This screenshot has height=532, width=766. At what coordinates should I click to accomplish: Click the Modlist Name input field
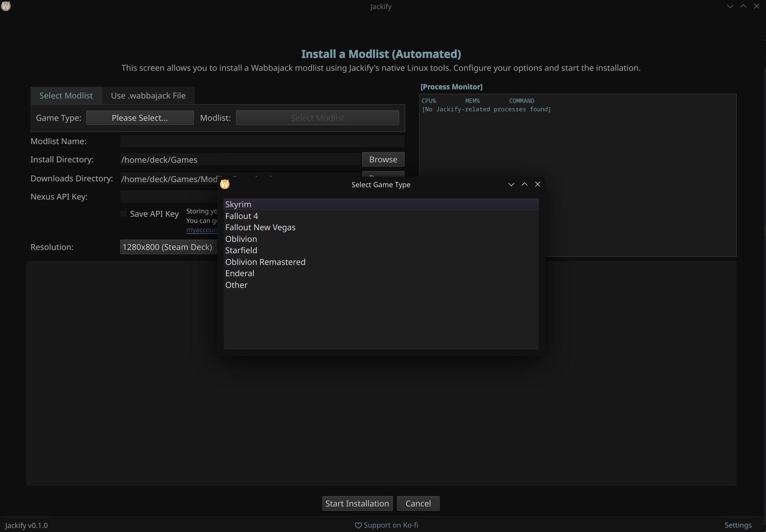click(262, 141)
